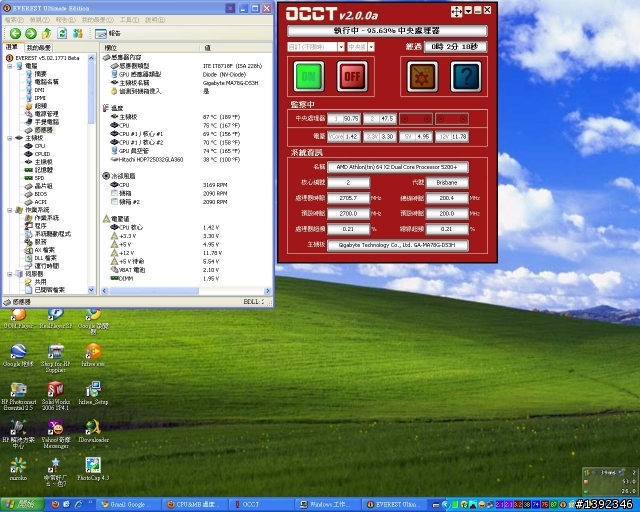This screenshot has width=640, height=512.
Task: Open the Windows Start menu
Action: click(x=22, y=505)
